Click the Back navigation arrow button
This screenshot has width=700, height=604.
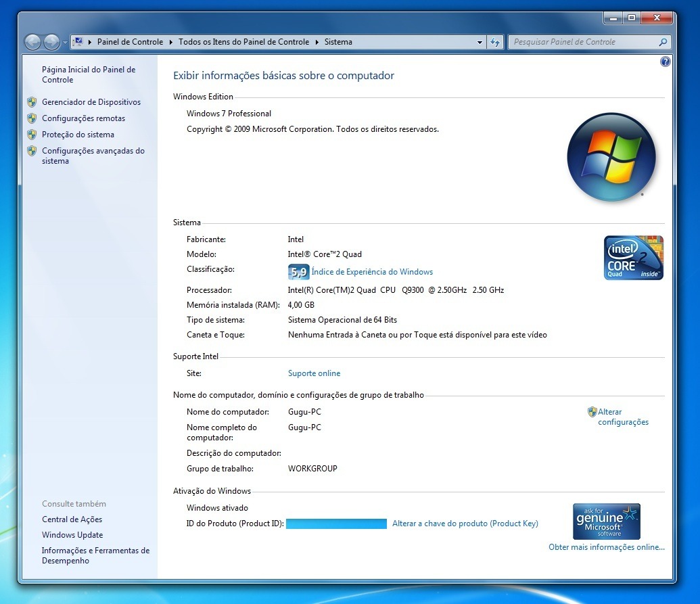[32, 42]
